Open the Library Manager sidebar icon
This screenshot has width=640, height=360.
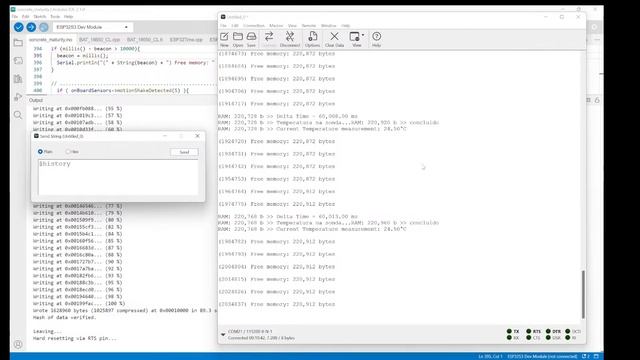(x=18, y=79)
